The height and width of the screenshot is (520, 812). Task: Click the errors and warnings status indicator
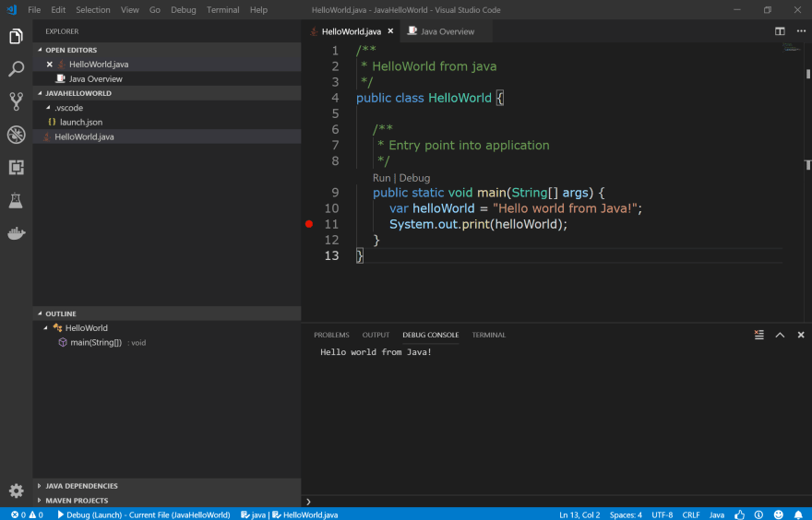point(28,514)
